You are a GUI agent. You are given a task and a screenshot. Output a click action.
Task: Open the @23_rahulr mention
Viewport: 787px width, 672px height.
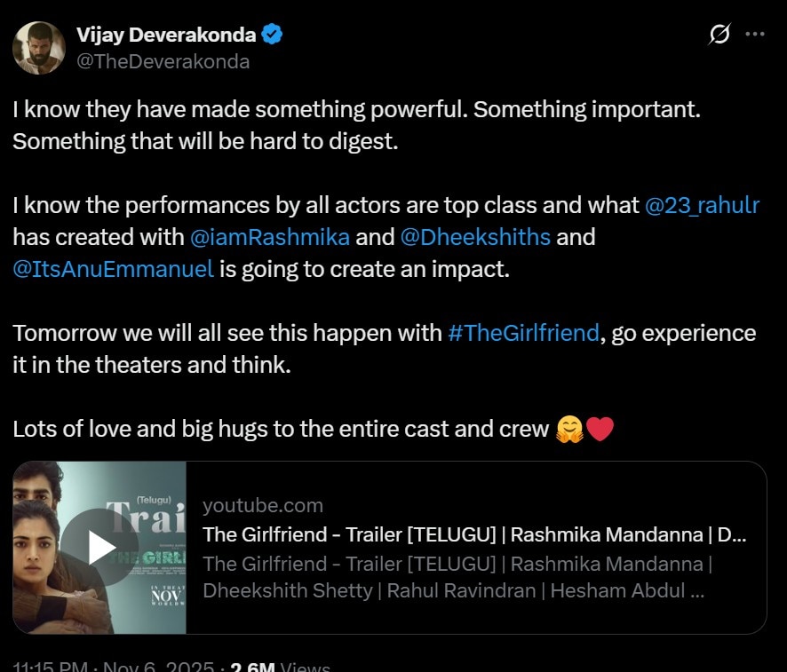point(702,205)
